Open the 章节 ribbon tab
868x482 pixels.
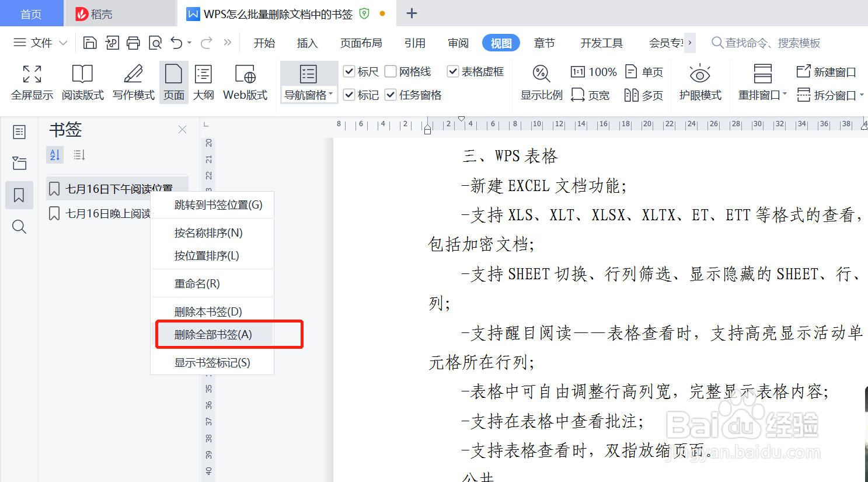point(545,43)
